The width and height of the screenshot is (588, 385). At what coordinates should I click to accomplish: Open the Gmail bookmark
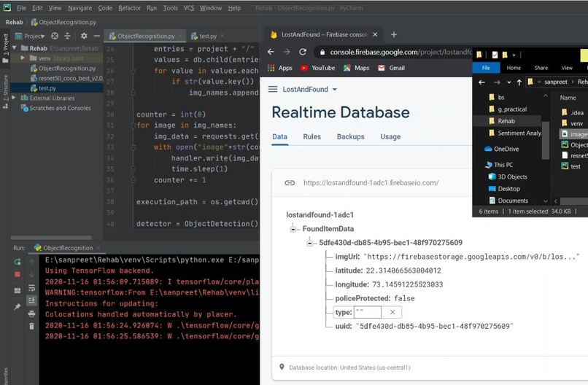[392, 68]
